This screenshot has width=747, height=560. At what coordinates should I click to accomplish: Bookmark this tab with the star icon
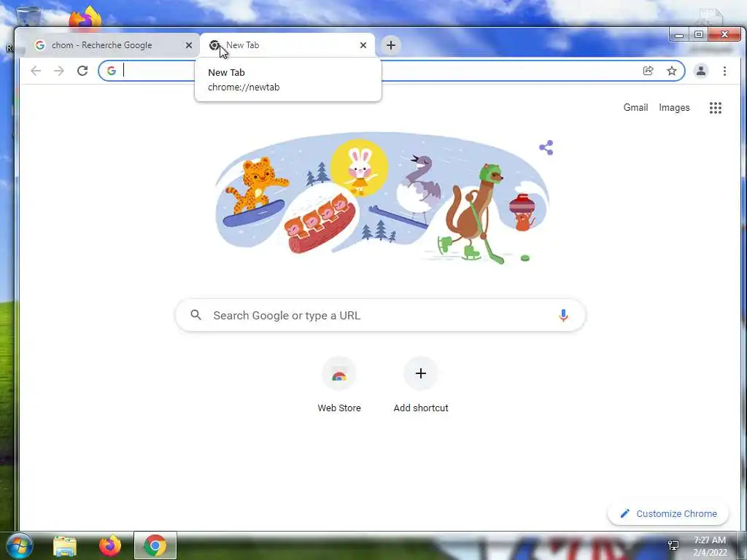tap(672, 71)
